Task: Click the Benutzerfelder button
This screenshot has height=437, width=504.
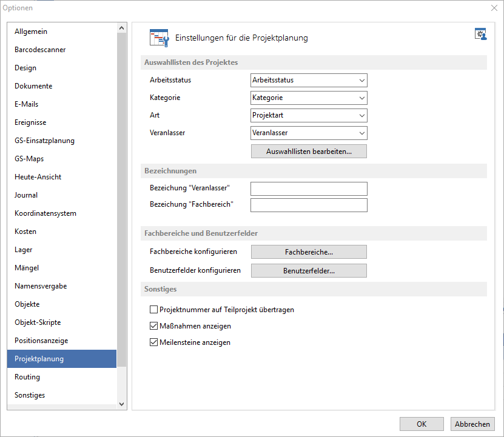Action: point(309,270)
